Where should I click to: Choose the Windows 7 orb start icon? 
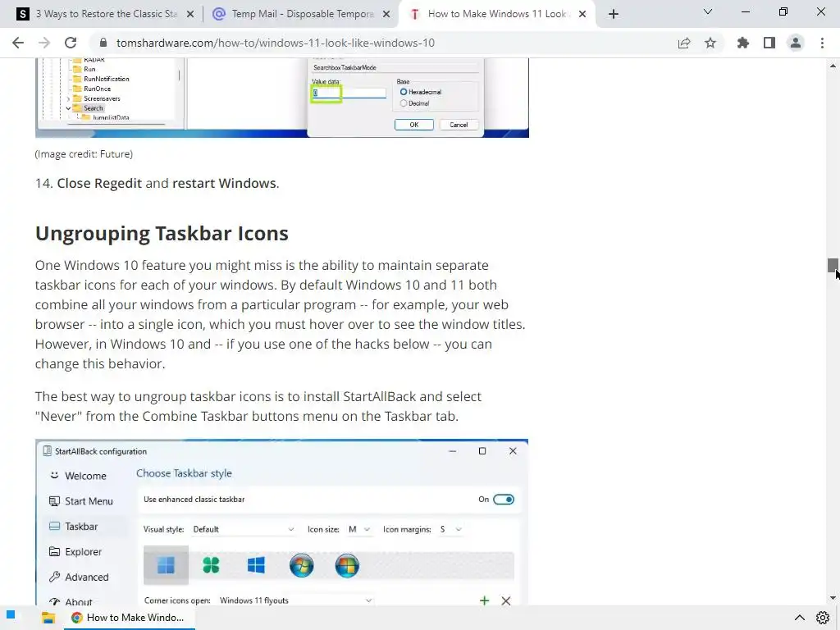point(302,566)
